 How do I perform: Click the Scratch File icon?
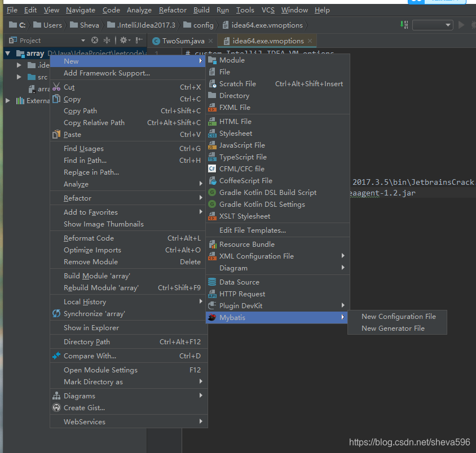pyautogui.click(x=212, y=84)
